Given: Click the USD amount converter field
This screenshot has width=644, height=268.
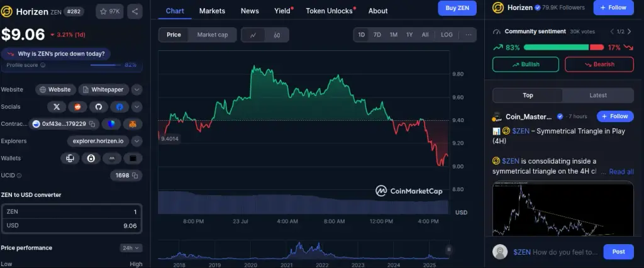Looking at the screenshot, I should [x=72, y=226].
